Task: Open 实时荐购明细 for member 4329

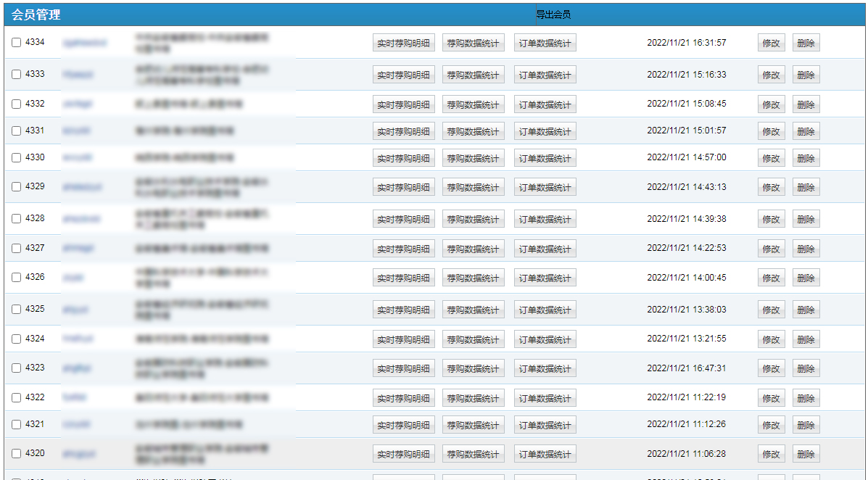Action: (x=403, y=187)
